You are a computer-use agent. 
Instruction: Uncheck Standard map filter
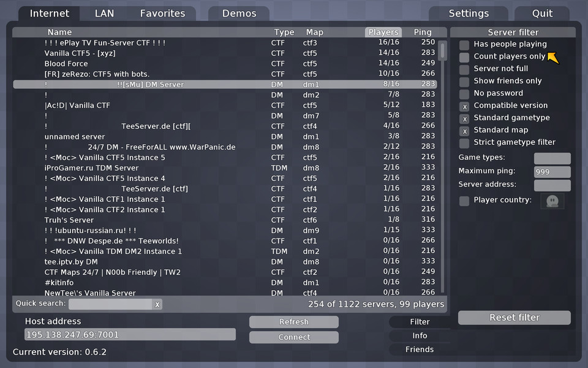click(464, 131)
